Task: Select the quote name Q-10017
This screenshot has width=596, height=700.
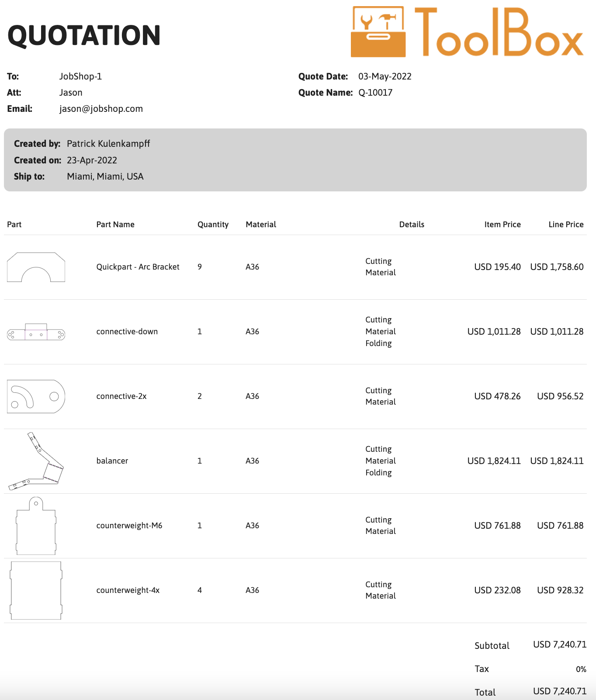Action: coord(375,93)
